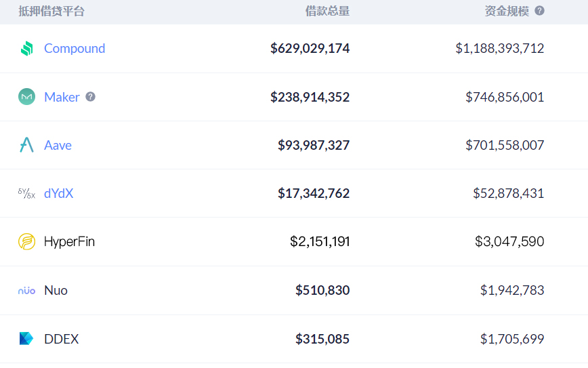This screenshot has width=588, height=368.
Task: Click the help icon next to Maker
Action: tap(90, 97)
